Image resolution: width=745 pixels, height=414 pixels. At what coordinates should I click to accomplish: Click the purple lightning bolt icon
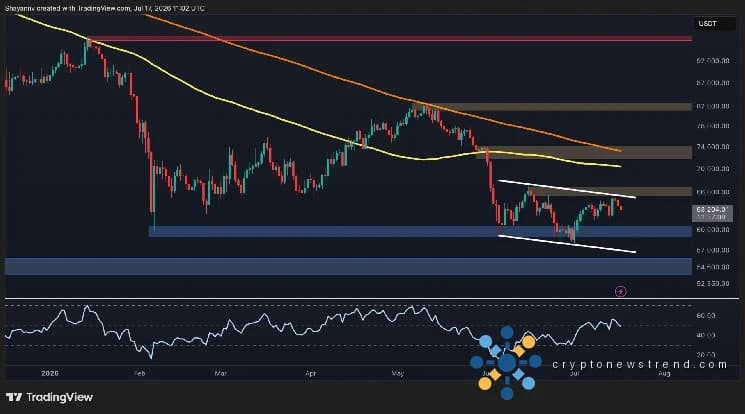pos(621,291)
